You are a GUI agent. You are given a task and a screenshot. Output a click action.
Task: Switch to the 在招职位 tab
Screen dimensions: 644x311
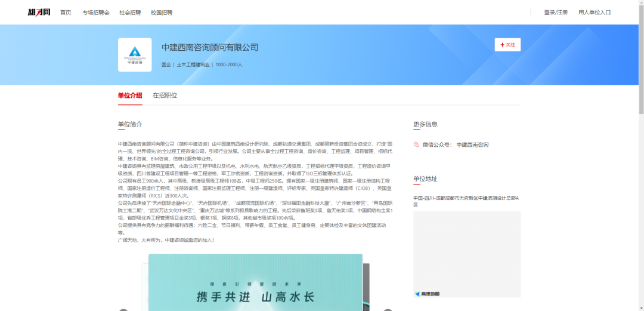click(165, 96)
